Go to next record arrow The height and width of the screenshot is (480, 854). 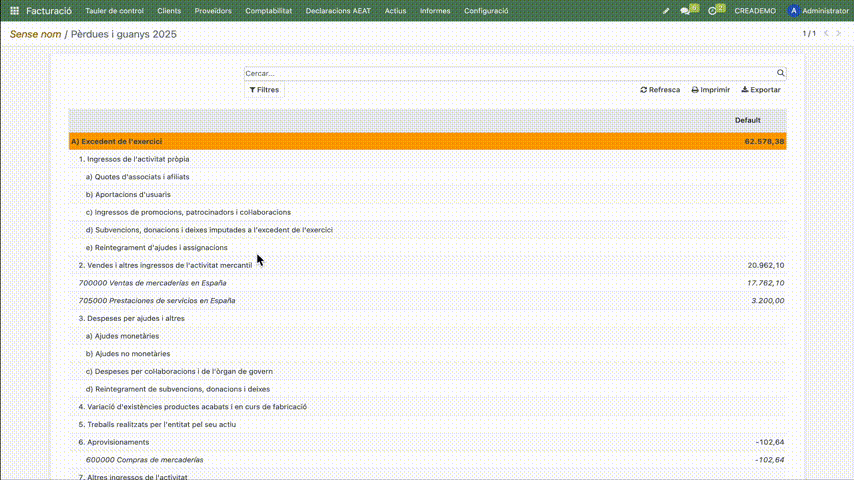coord(840,34)
